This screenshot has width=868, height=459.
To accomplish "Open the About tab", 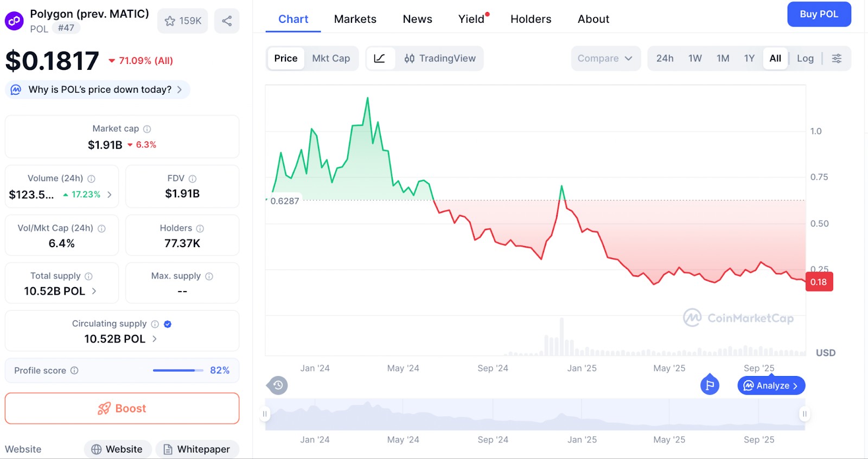I will [x=593, y=19].
